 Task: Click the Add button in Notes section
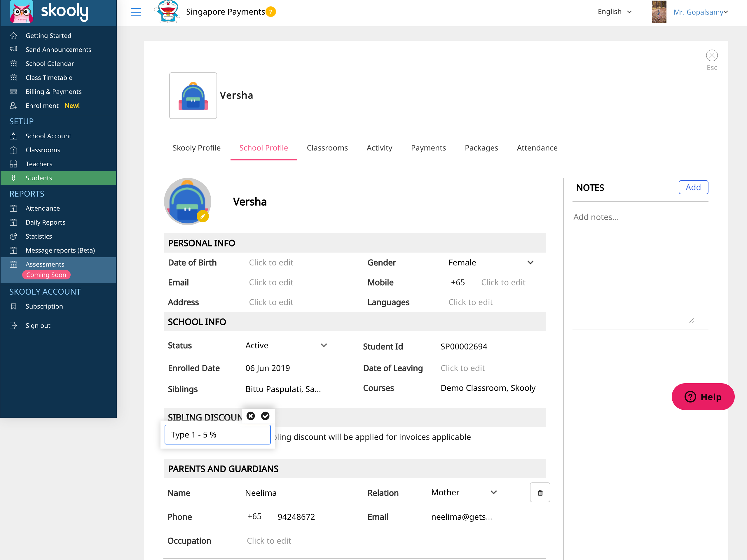point(694,187)
